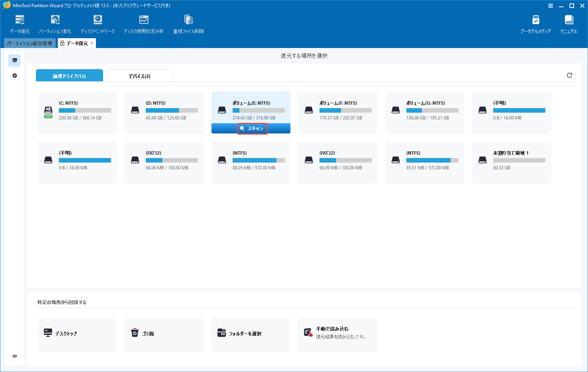The width and height of the screenshot is (588, 372).
Task: Expand the collapsed sidebar with the chevron
Action: [x=14, y=356]
